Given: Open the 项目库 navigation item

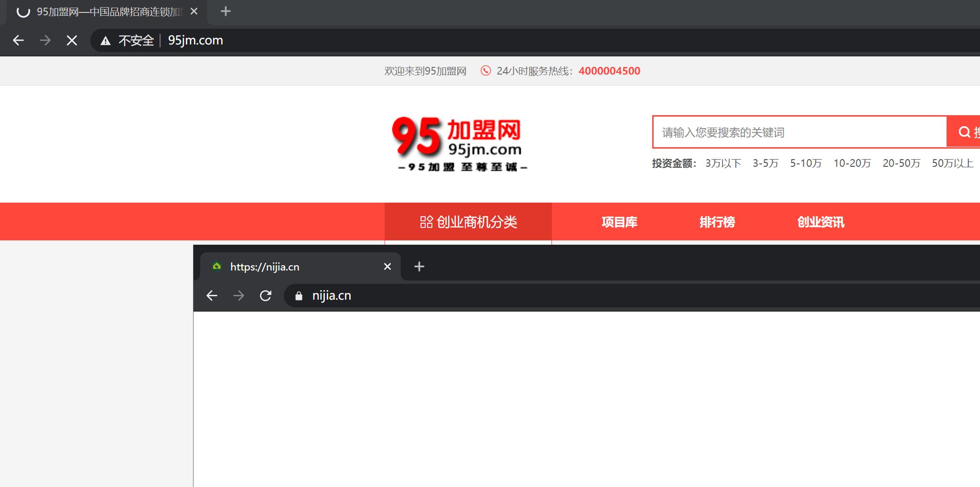Looking at the screenshot, I should coord(619,222).
